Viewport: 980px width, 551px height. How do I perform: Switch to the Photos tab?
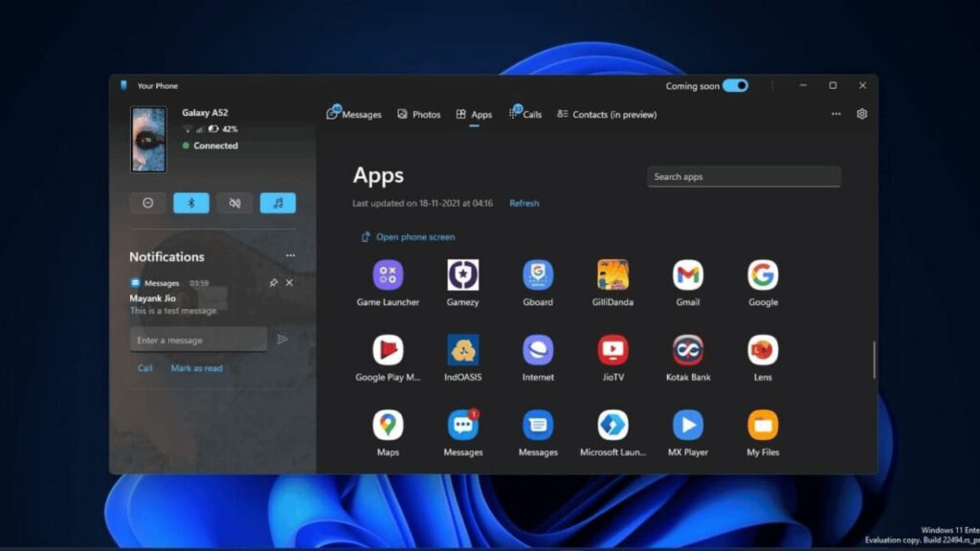(x=418, y=113)
